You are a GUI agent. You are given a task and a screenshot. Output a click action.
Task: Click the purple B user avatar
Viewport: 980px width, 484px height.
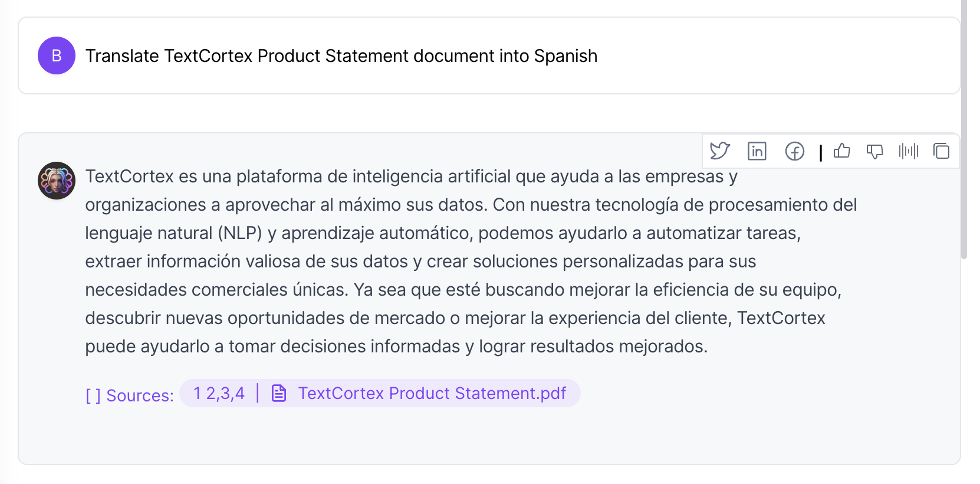pos(56,55)
